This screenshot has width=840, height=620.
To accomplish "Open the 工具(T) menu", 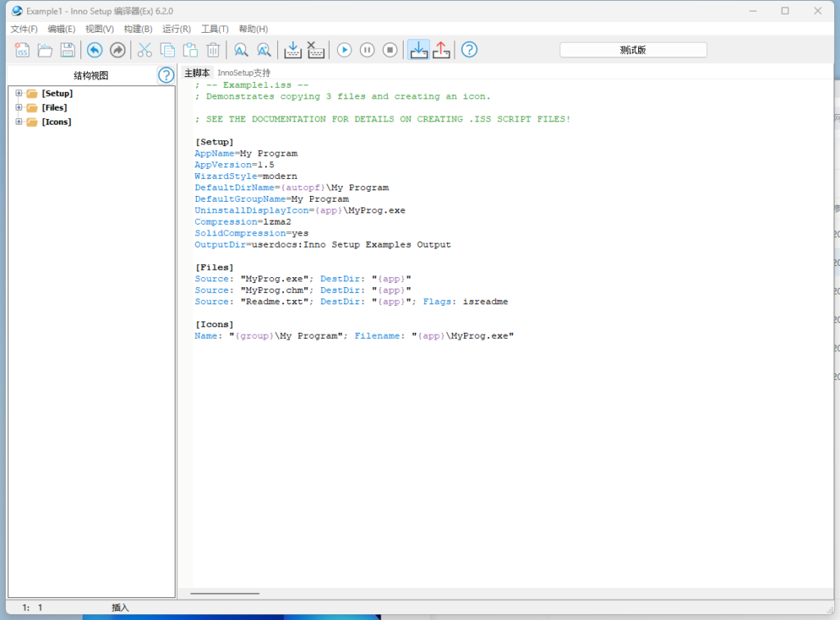I will pyautogui.click(x=215, y=29).
